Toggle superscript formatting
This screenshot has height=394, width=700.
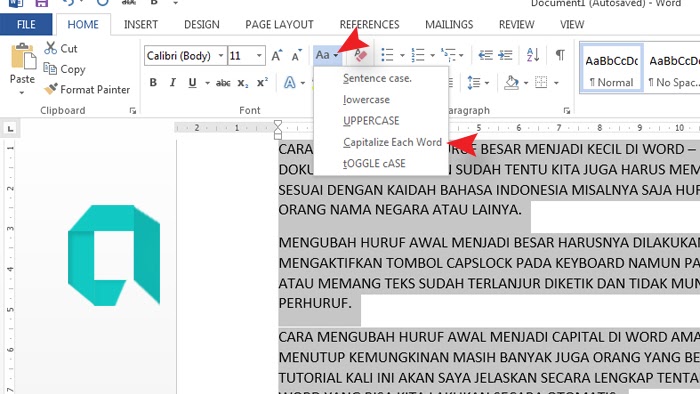(x=262, y=83)
